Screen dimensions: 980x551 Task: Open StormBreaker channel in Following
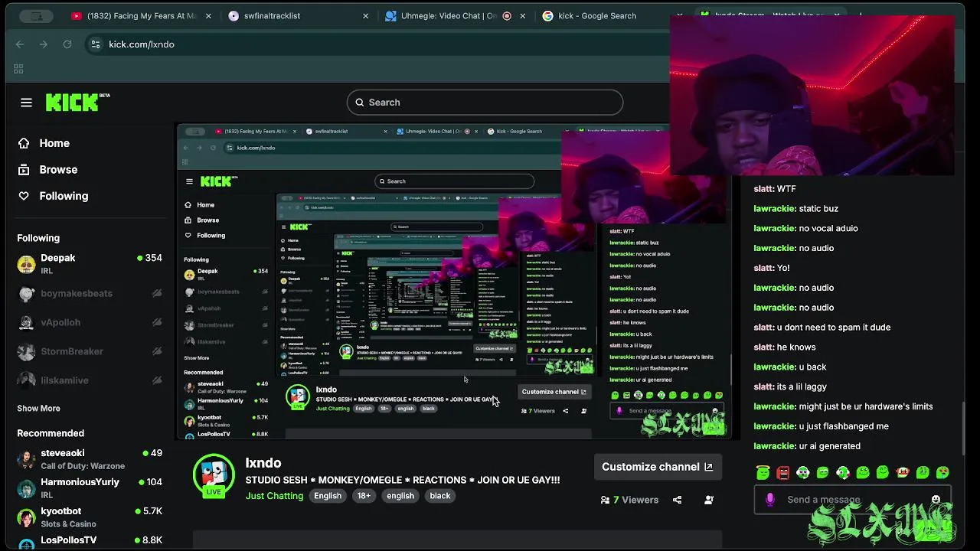coord(90,351)
